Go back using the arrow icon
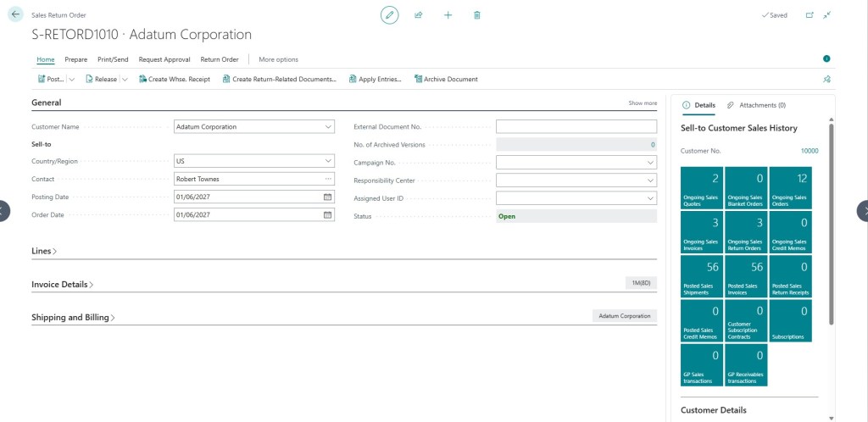The image size is (868, 422). 15,14
